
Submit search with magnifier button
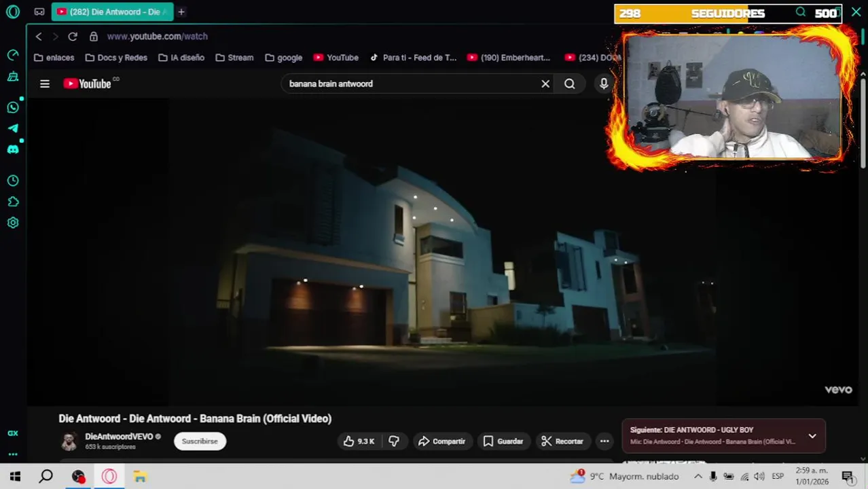570,84
